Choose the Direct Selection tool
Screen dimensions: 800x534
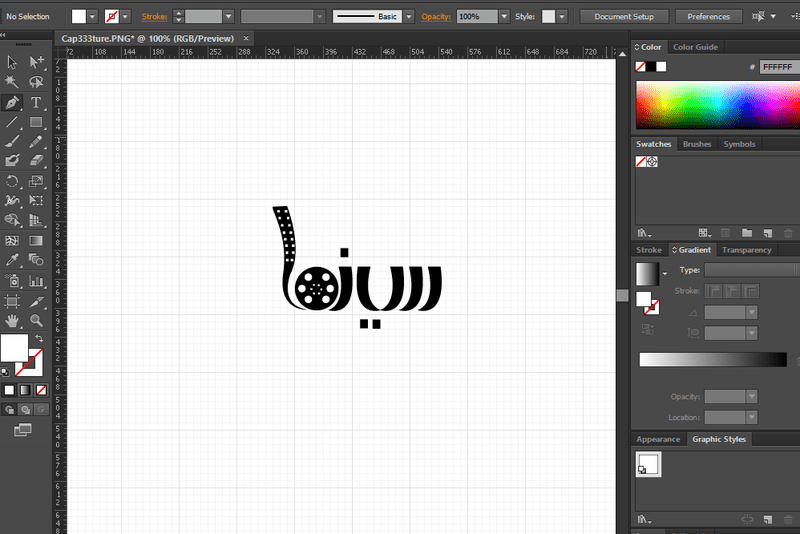pos(36,62)
